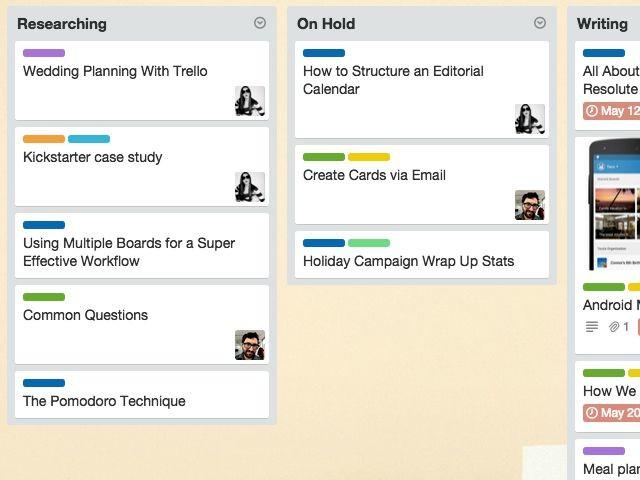Click the May 12 due date badge
This screenshot has width=640, height=480.
(612, 111)
